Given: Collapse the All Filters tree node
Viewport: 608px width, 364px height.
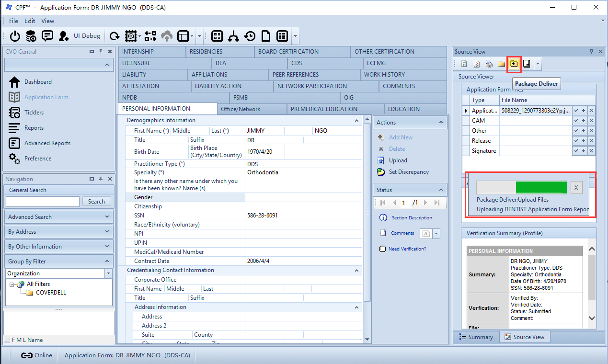Looking at the screenshot, I should click(11, 284).
